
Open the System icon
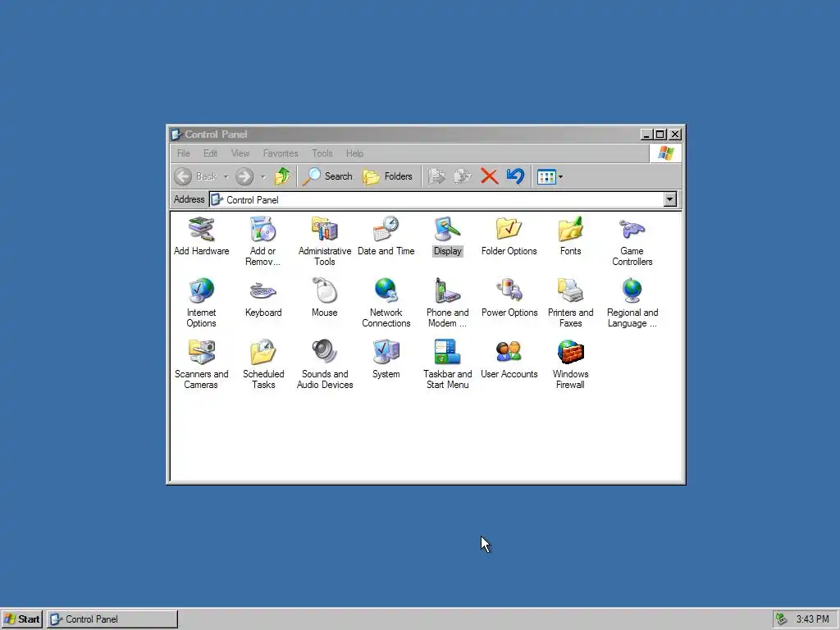[386, 353]
